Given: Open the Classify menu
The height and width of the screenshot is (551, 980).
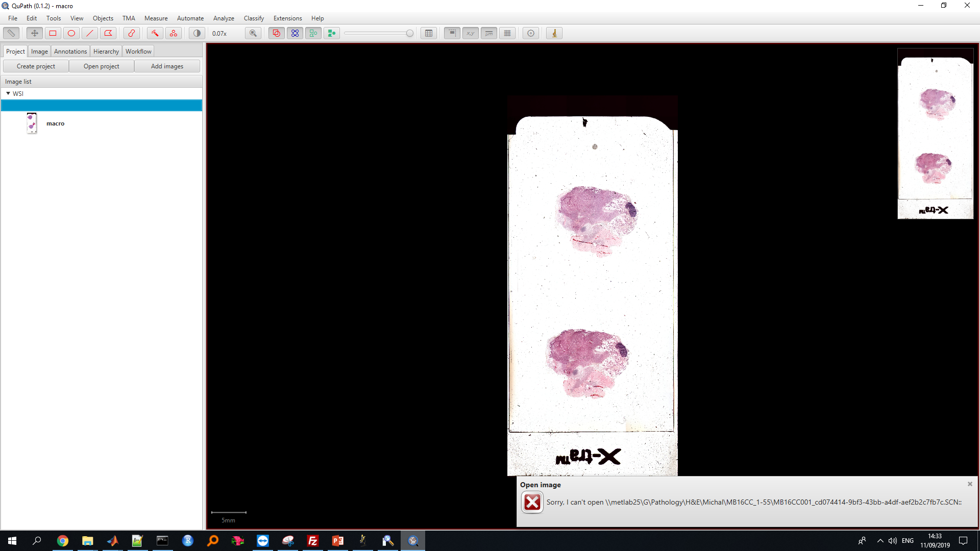Looking at the screenshot, I should (254, 18).
